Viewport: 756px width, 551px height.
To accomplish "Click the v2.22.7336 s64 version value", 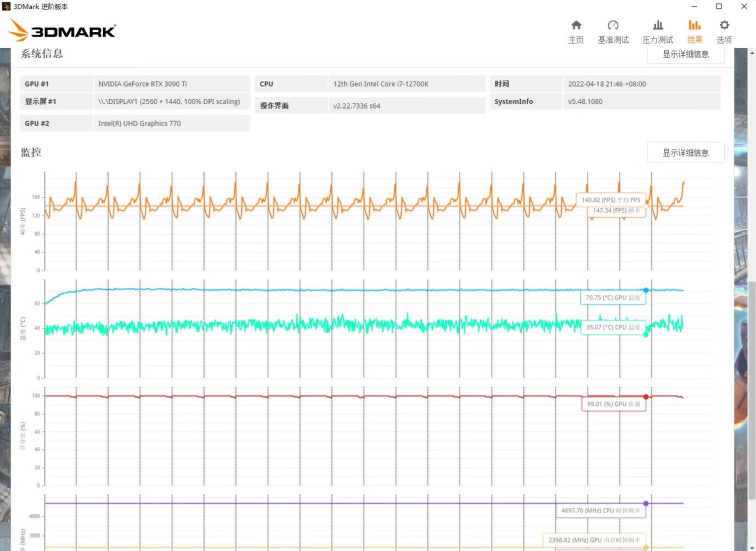I will click(357, 106).
